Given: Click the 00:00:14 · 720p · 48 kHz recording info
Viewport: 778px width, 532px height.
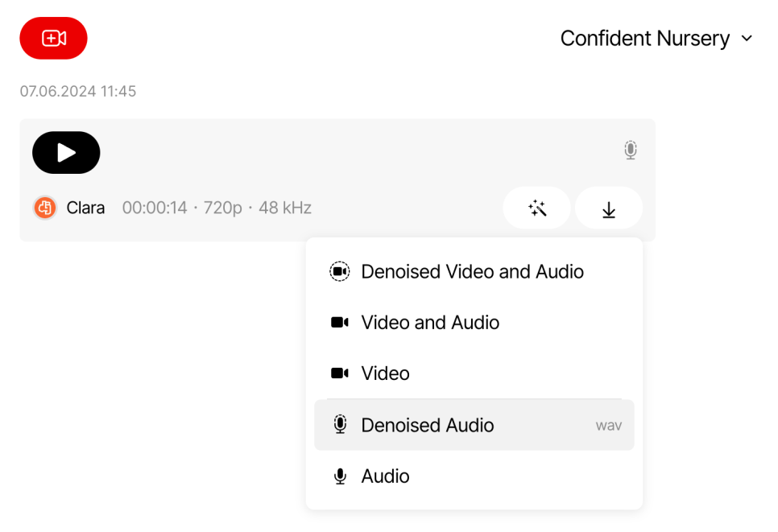Looking at the screenshot, I should click(x=217, y=208).
